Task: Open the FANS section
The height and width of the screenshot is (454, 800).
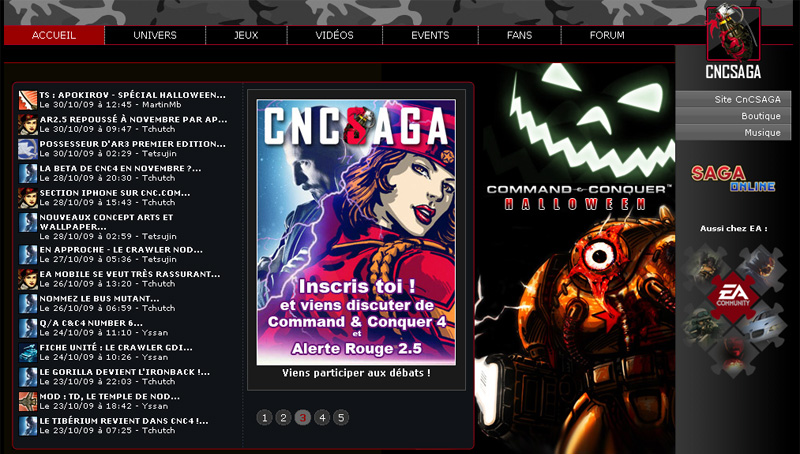Action: click(x=519, y=35)
